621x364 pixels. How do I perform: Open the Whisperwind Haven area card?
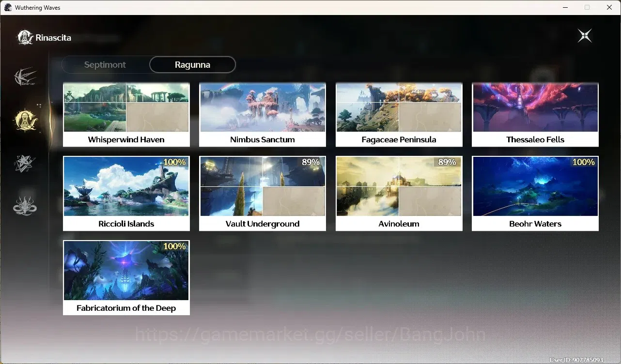coord(126,115)
